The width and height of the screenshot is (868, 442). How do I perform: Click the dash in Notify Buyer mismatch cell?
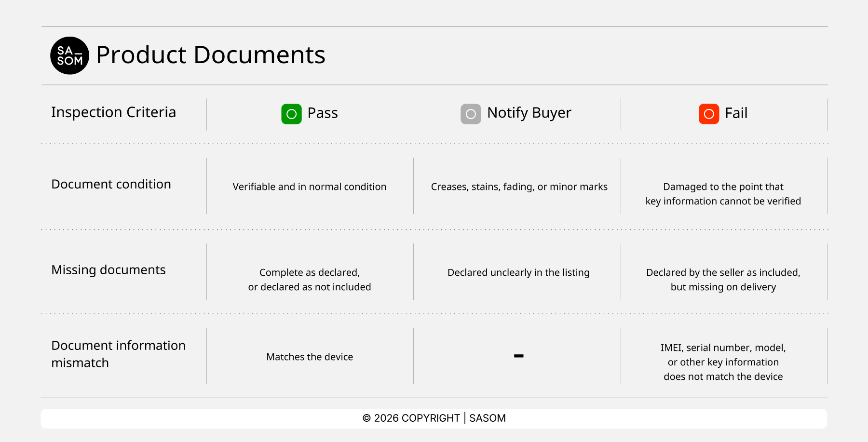point(519,356)
